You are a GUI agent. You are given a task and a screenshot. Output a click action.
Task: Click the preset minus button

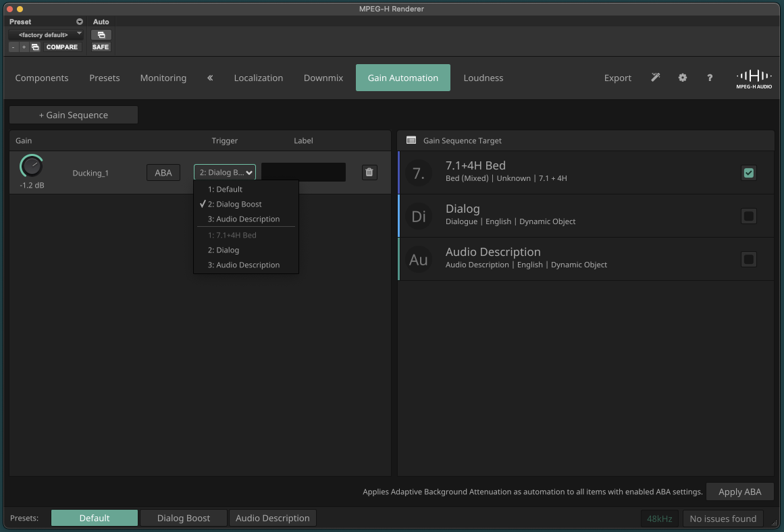click(13, 47)
